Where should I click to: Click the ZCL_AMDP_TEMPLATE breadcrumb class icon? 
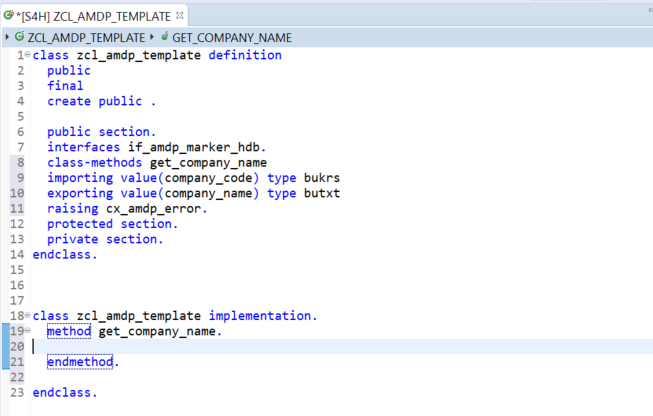point(19,37)
